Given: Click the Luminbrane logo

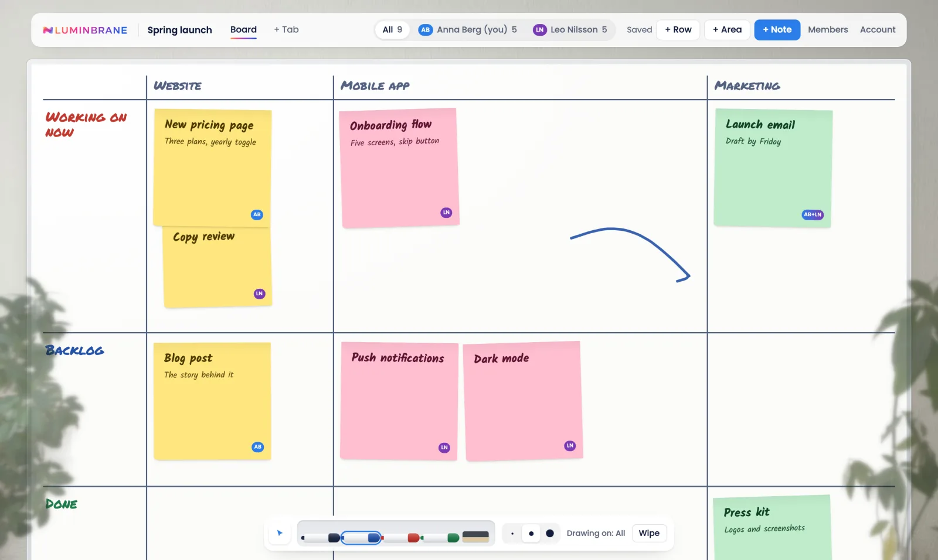Looking at the screenshot, I should pos(85,30).
